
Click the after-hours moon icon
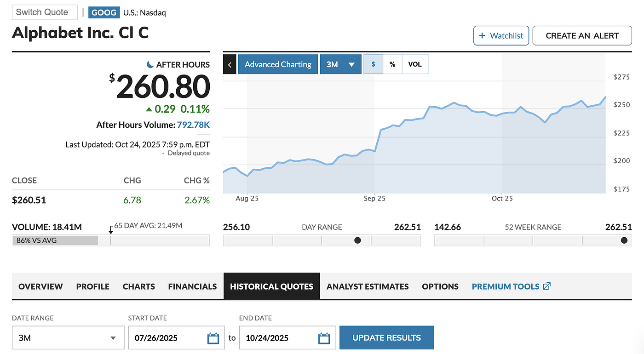click(150, 64)
